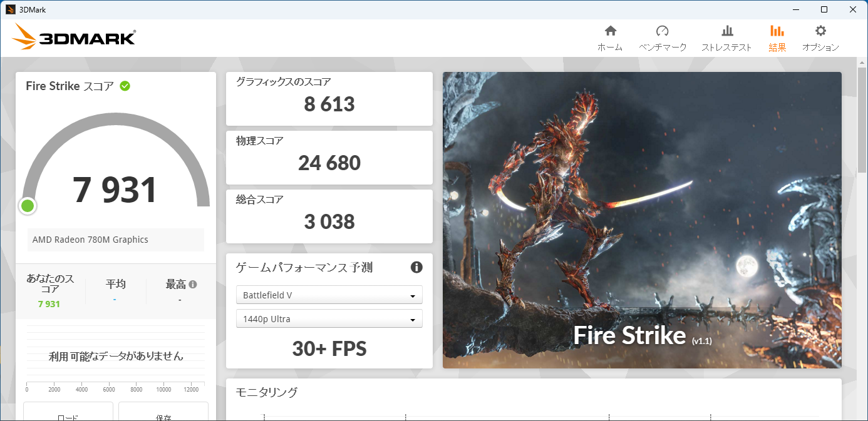Viewport: 868px width, 421px height.
Task: Open the ホーム home tab
Action: (x=609, y=38)
